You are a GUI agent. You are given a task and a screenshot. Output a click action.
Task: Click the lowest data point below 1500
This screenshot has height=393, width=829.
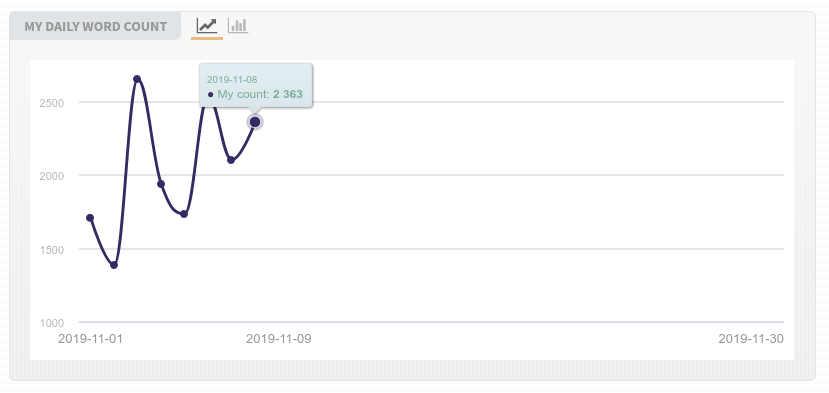(x=114, y=265)
